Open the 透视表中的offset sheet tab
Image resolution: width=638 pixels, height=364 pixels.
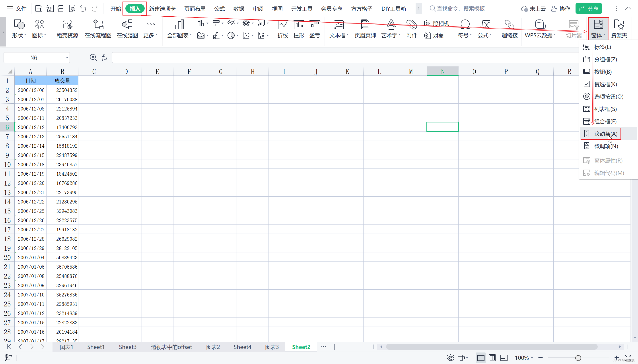(171, 347)
